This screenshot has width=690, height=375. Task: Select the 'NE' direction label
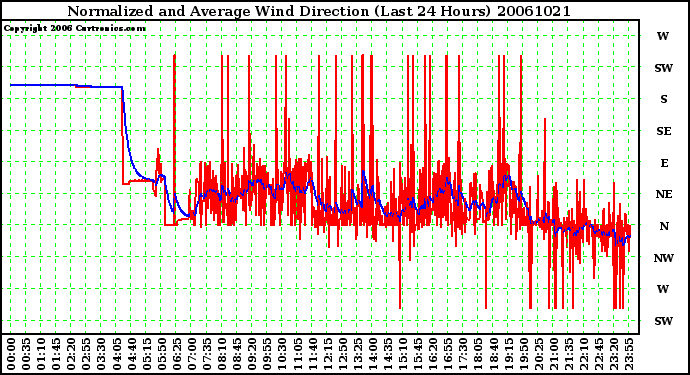point(664,195)
